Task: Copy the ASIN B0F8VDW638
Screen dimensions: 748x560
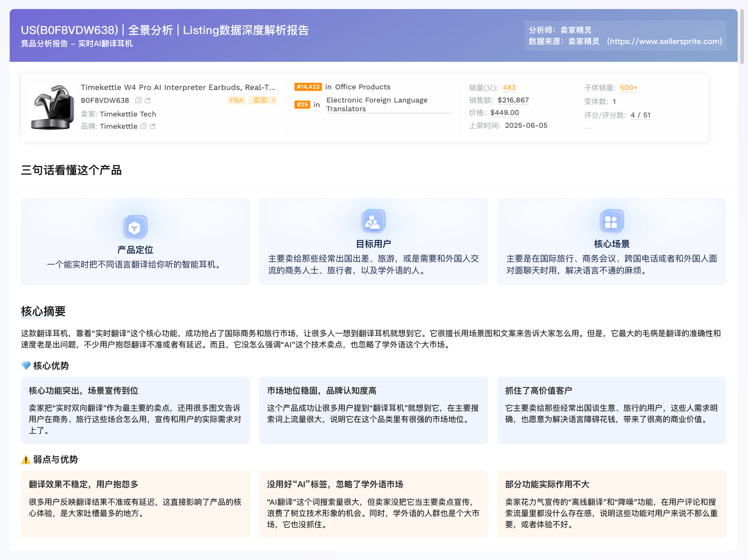Action: pyautogui.click(x=139, y=100)
